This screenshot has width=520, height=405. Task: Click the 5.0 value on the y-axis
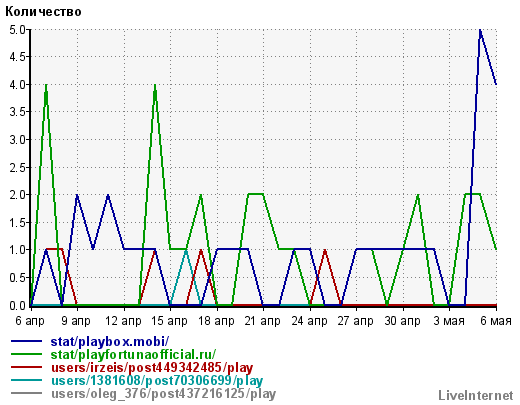pos(17,30)
